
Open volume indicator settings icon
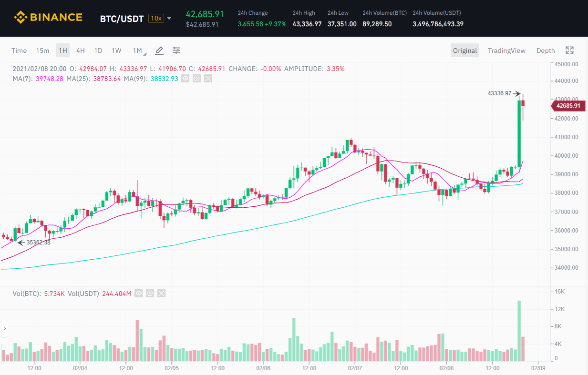(150, 294)
